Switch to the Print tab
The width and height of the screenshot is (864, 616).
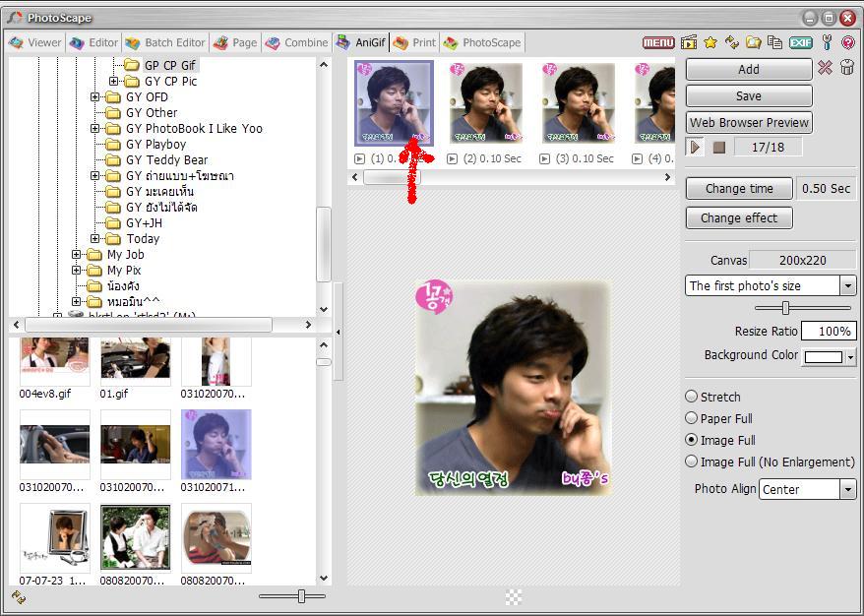414,42
